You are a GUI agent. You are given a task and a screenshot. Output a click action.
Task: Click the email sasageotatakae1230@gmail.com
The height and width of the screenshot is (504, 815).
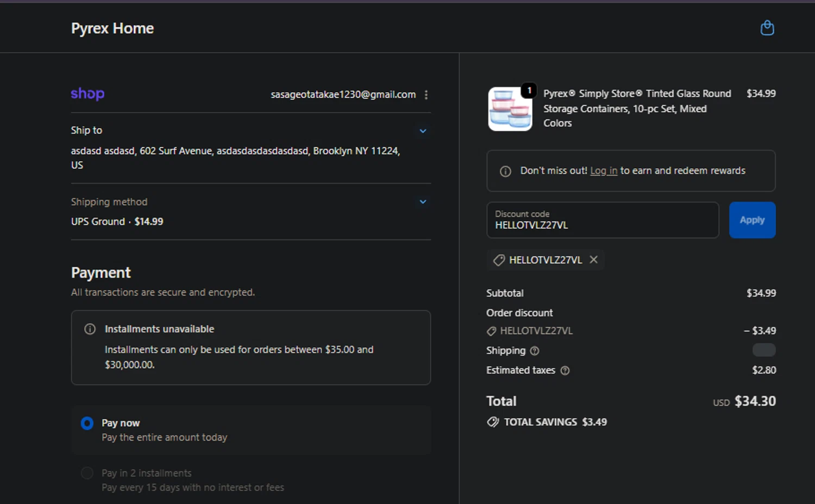[x=343, y=94]
